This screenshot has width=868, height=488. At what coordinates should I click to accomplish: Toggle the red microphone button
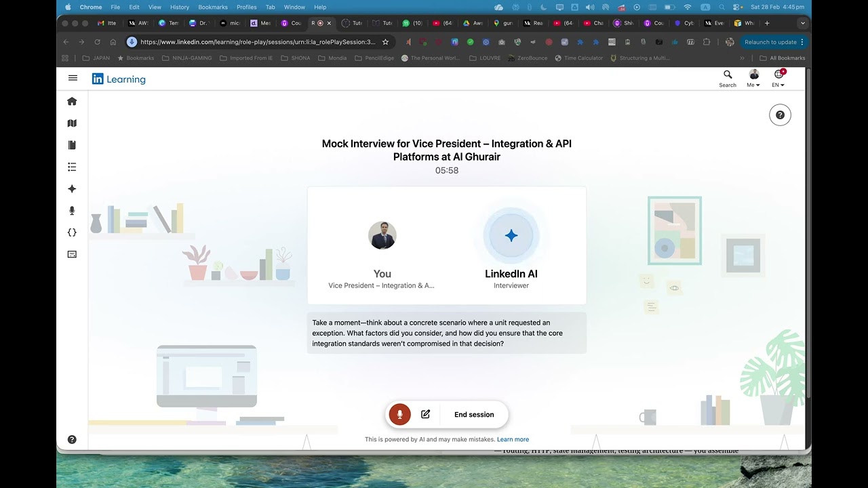click(399, 414)
